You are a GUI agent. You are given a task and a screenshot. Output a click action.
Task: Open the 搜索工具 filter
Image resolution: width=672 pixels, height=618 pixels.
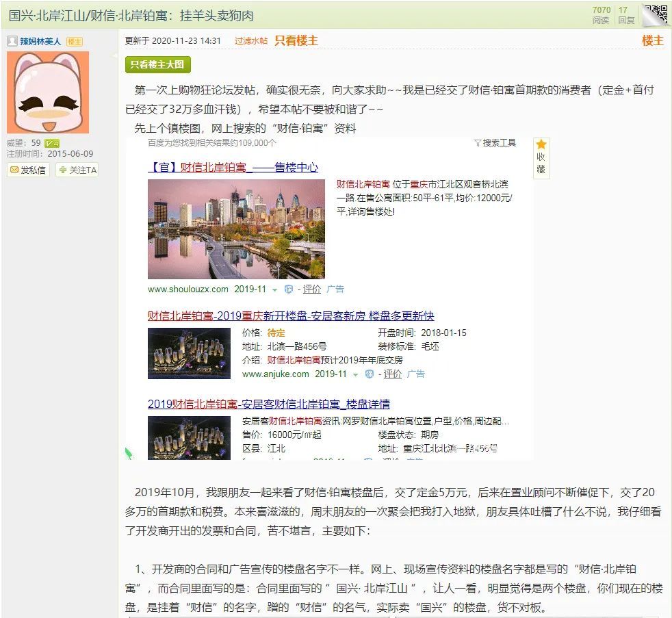tap(495, 143)
